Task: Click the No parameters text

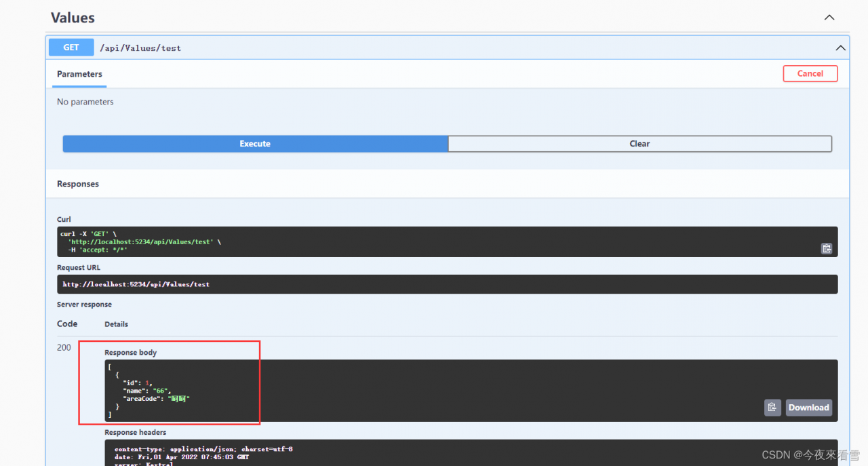Action: (x=85, y=102)
